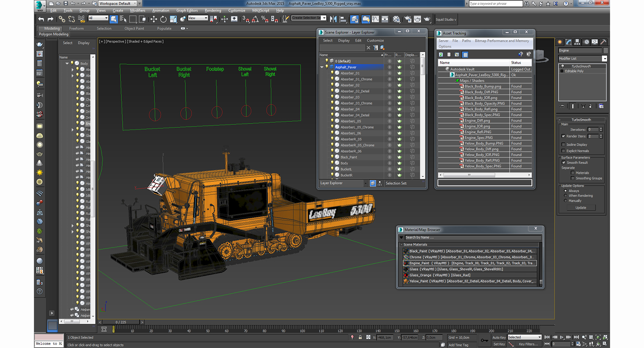The width and height of the screenshot is (644, 348).
Task: Click the Mirror tool icon
Action: 334,19
